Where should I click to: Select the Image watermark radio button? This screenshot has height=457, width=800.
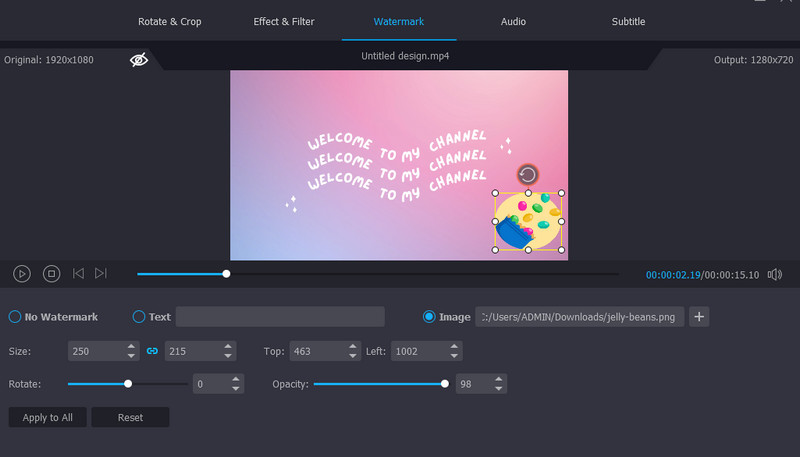430,317
